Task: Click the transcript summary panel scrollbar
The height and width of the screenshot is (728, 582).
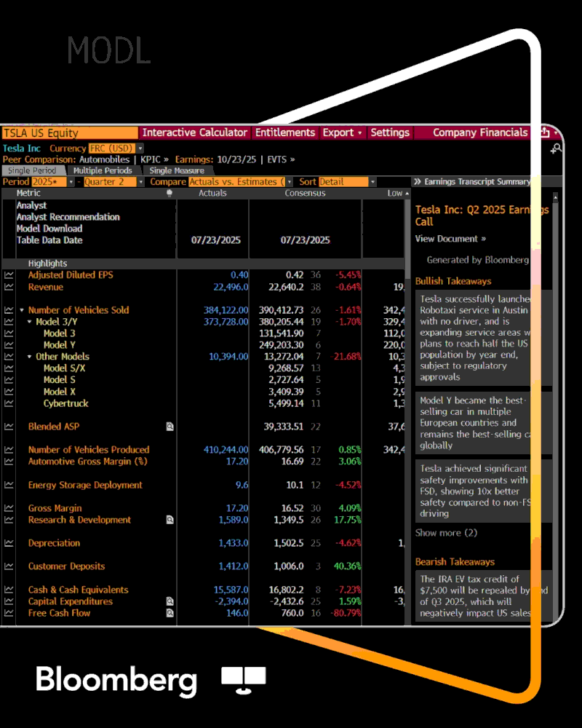Action: pyautogui.click(x=556, y=408)
